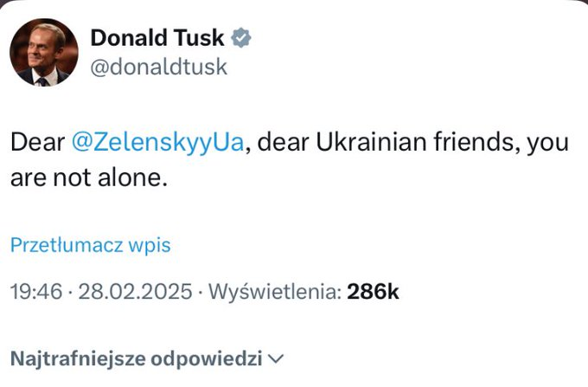Click the word "you" ending first line

[x=550, y=142]
